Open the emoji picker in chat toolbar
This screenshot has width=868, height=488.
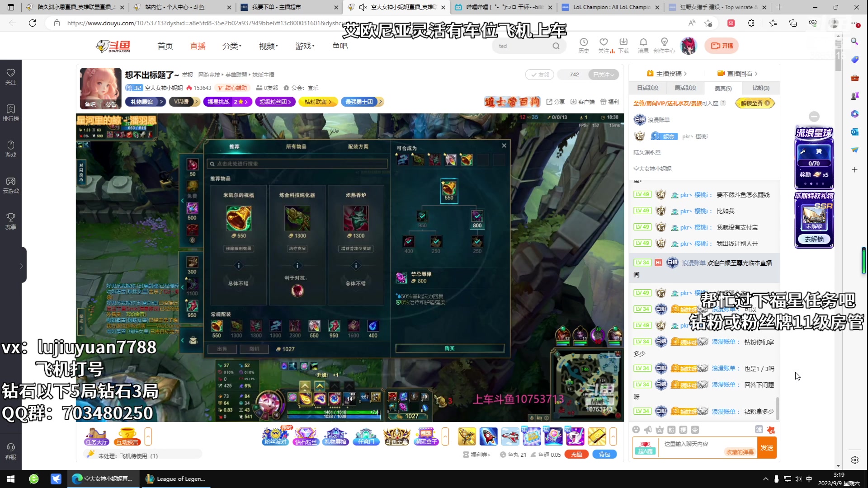pos(636,430)
